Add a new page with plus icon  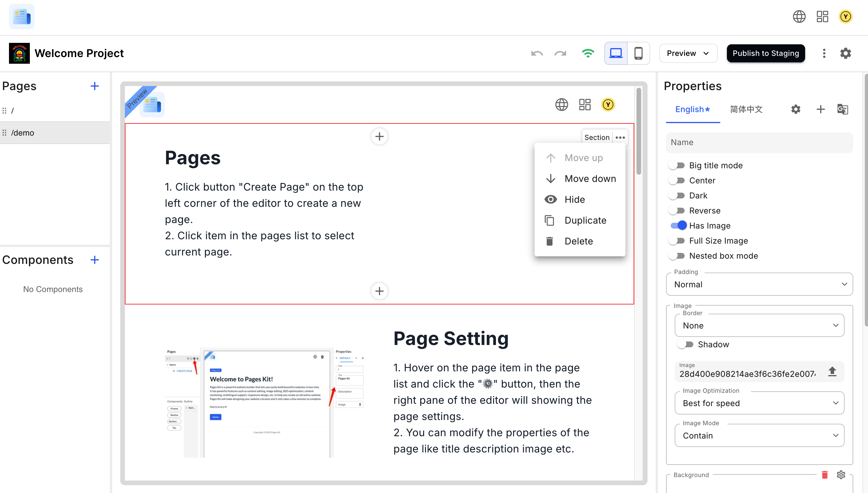tap(95, 86)
